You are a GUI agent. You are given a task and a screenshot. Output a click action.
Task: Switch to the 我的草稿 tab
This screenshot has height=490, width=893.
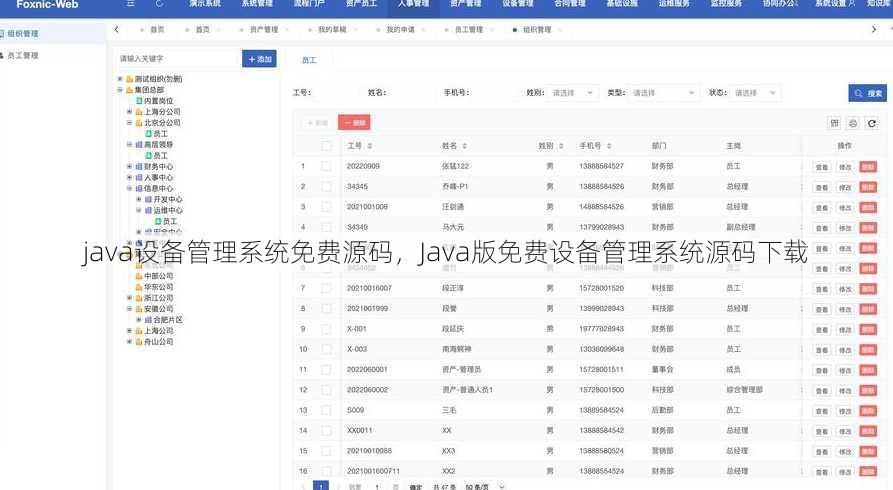click(x=332, y=30)
